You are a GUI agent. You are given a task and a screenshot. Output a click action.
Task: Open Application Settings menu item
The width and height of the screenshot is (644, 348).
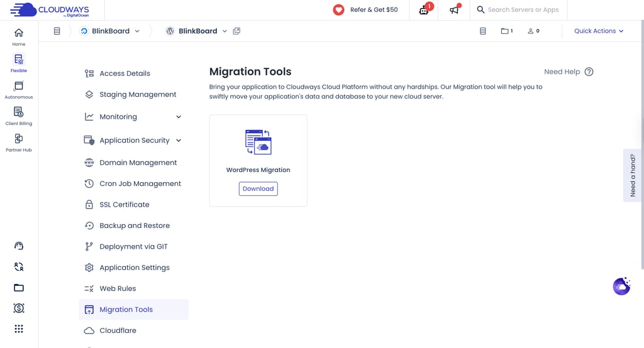[133, 268]
